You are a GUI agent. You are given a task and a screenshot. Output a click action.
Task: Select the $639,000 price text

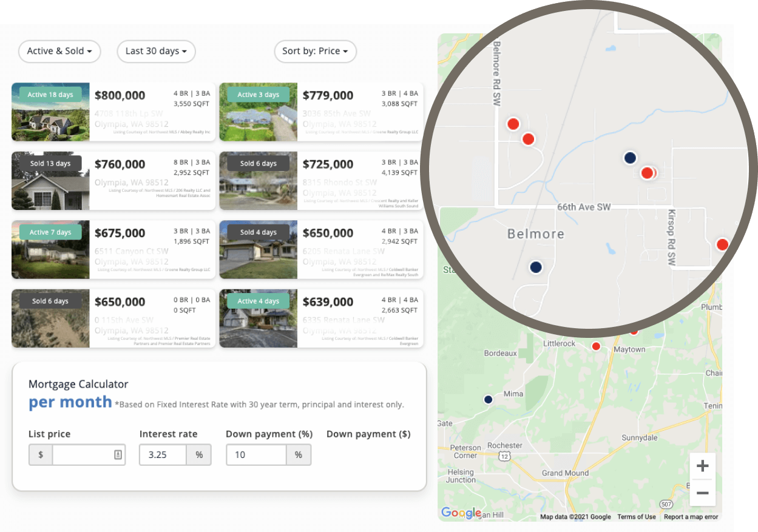[x=328, y=301]
